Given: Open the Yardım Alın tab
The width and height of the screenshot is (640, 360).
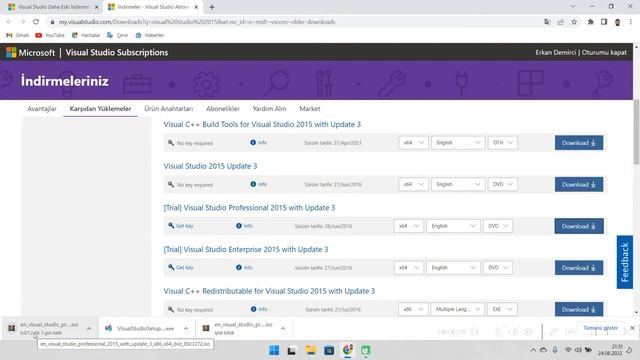Looking at the screenshot, I should 269,109.
